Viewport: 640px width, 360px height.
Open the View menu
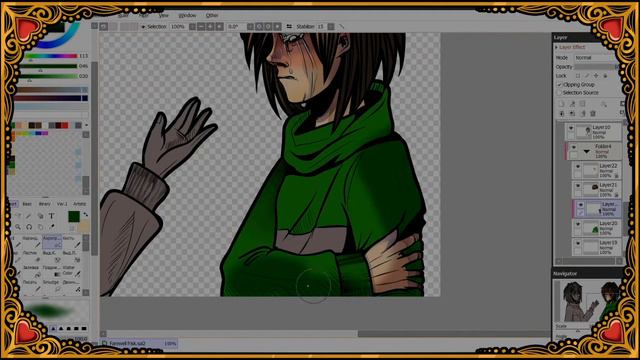(164, 16)
